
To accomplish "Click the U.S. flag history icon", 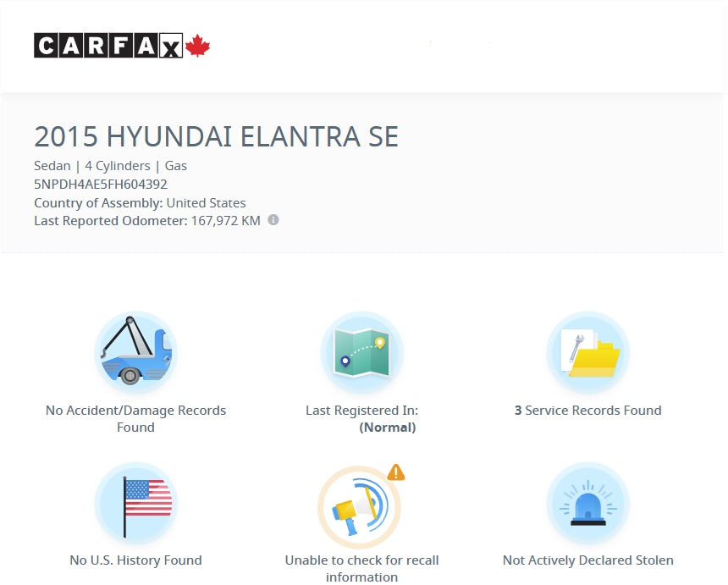I will [x=135, y=503].
